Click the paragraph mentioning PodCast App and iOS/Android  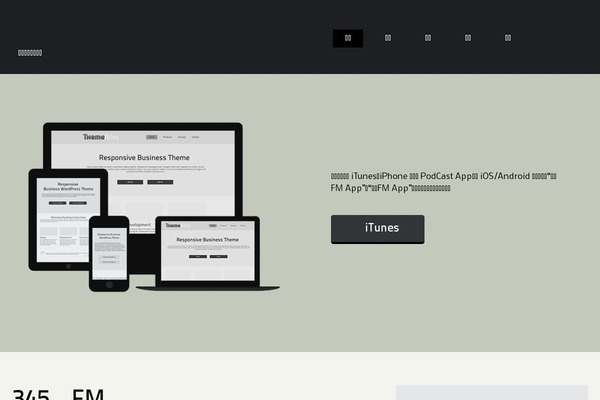[x=444, y=182]
